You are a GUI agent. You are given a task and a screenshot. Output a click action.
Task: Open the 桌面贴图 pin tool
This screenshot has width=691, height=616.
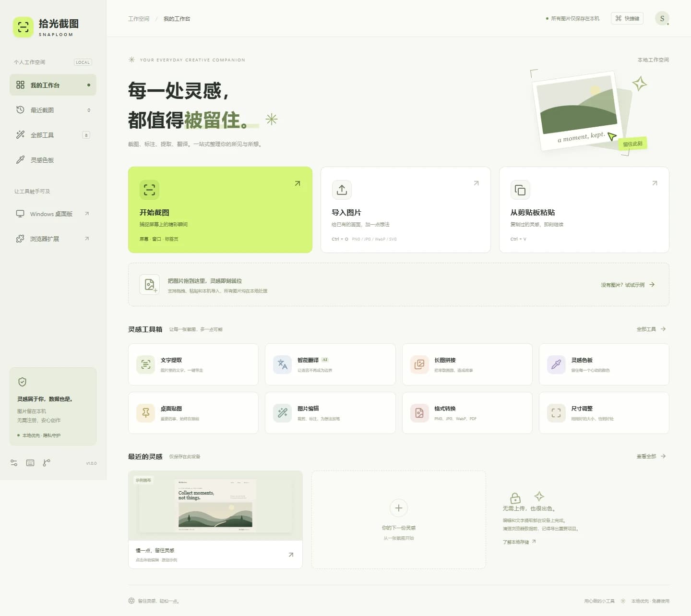[193, 413]
